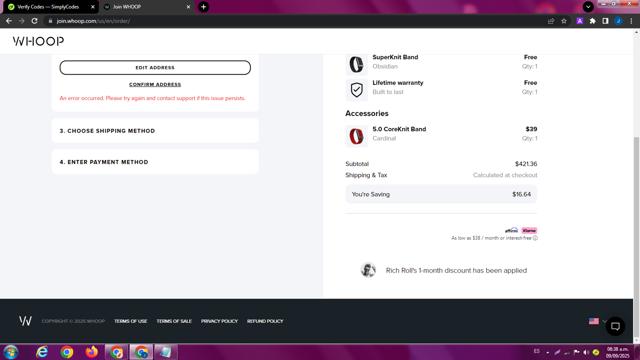Open the Chrome three-dot menu
The image size is (640, 360).
click(x=631, y=21)
